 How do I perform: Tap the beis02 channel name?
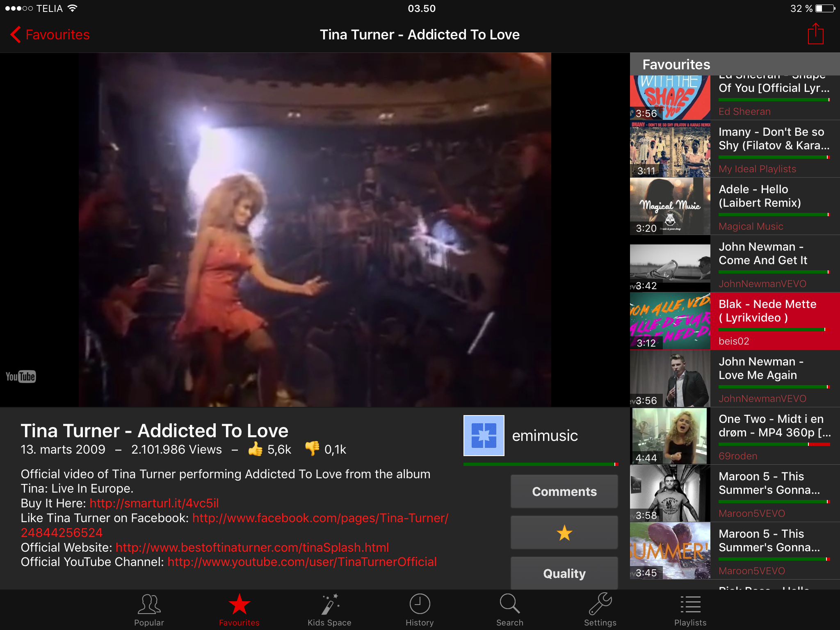click(x=734, y=341)
